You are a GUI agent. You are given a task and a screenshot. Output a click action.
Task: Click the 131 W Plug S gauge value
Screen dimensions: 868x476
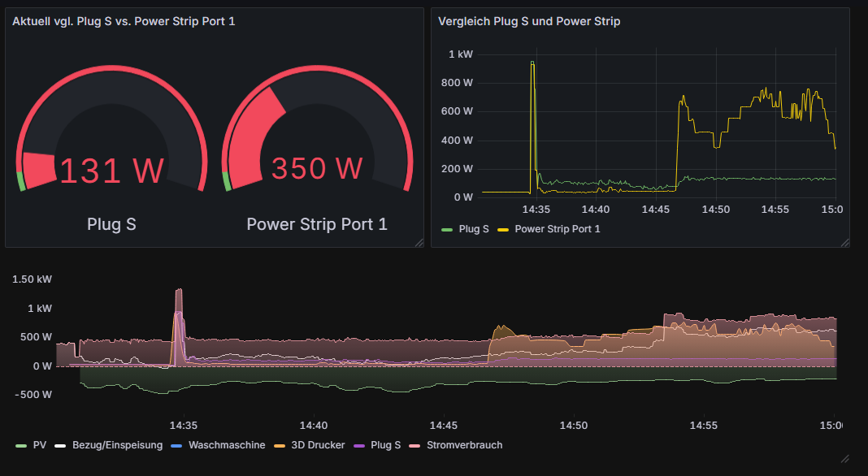click(112, 171)
